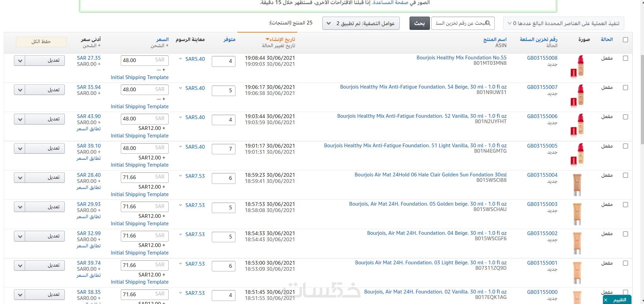644x304 pixels.
Task: Expand fee preview SAR5.40 for GB03155008
Action: pos(192,59)
